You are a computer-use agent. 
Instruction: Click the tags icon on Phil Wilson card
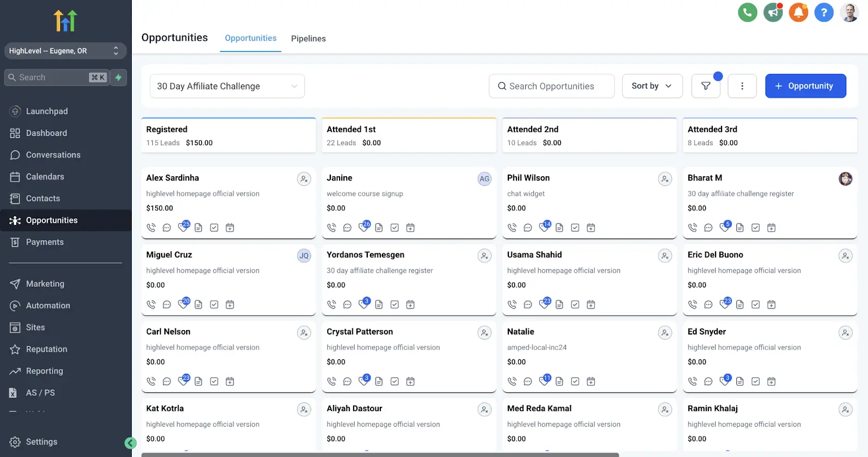tap(544, 227)
